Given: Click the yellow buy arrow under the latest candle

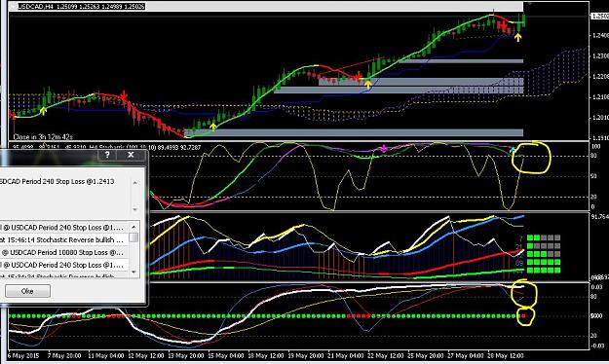Looking at the screenshot, I should (517, 37).
